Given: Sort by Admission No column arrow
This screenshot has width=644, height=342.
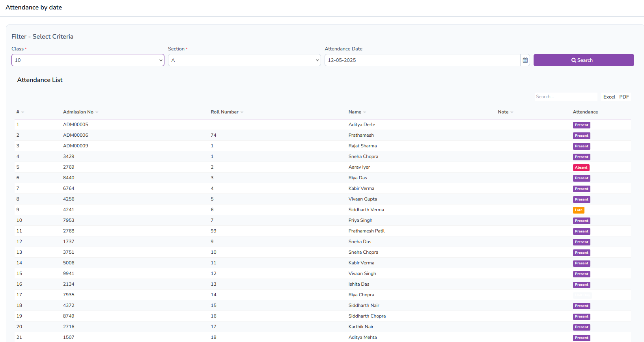Looking at the screenshot, I should 97,112.
